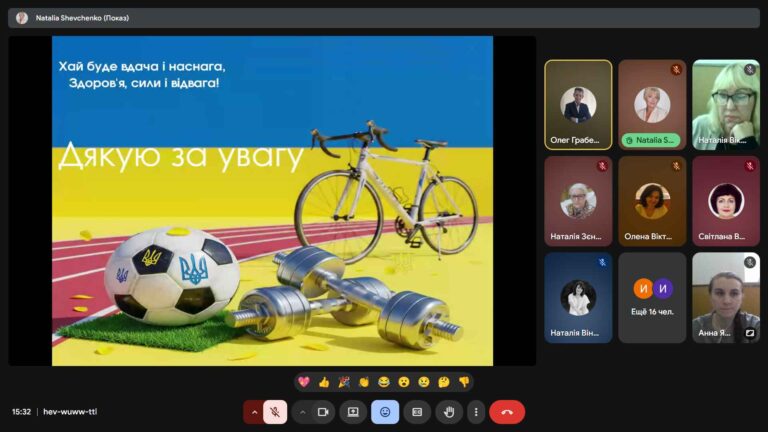The image size is (768, 432).
Task: Open audio settings chevron next to microphone
Action: click(254, 412)
